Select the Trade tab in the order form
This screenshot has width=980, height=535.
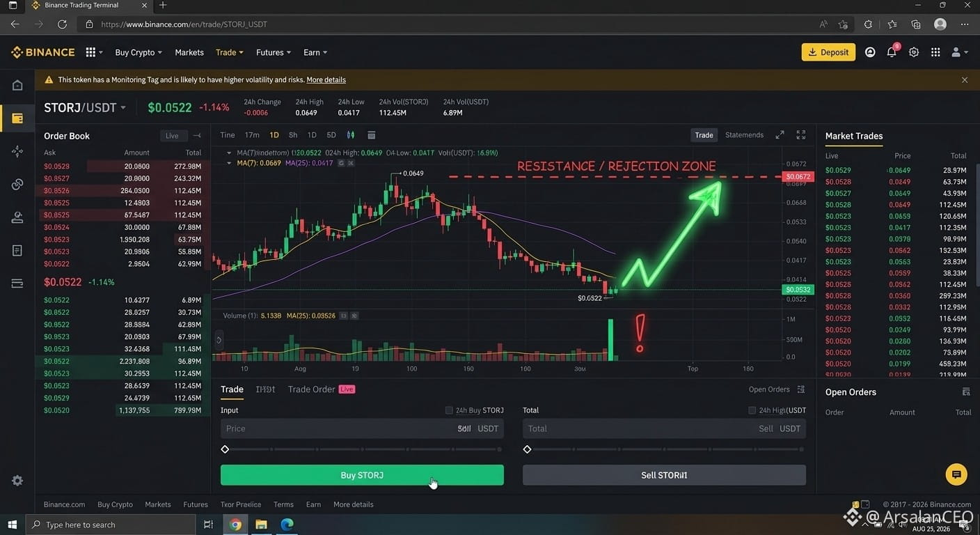(x=232, y=389)
